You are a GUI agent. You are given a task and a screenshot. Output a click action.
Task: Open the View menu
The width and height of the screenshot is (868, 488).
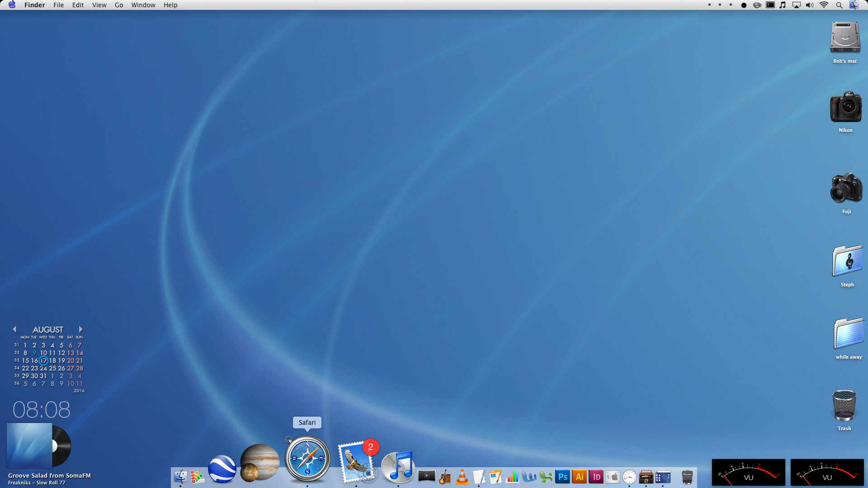[x=99, y=5]
